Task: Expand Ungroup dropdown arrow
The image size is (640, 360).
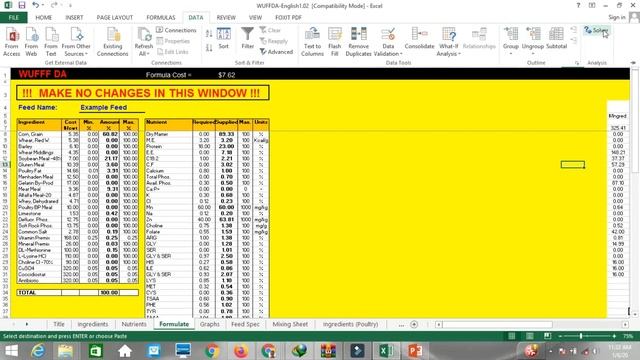Action: pos(533,54)
